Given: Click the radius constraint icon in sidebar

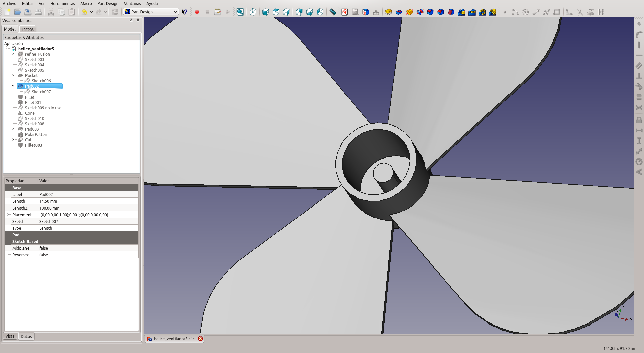Looking at the screenshot, I should (x=639, y=162).
